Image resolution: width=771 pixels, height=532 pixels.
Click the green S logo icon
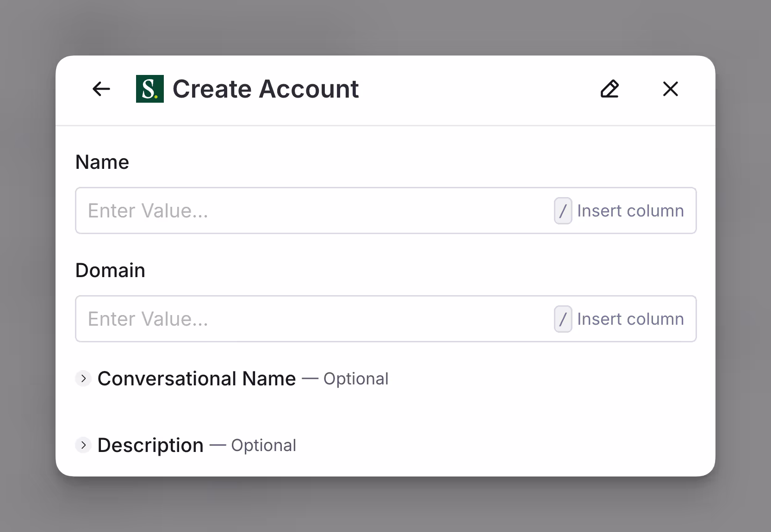point(150,89)
